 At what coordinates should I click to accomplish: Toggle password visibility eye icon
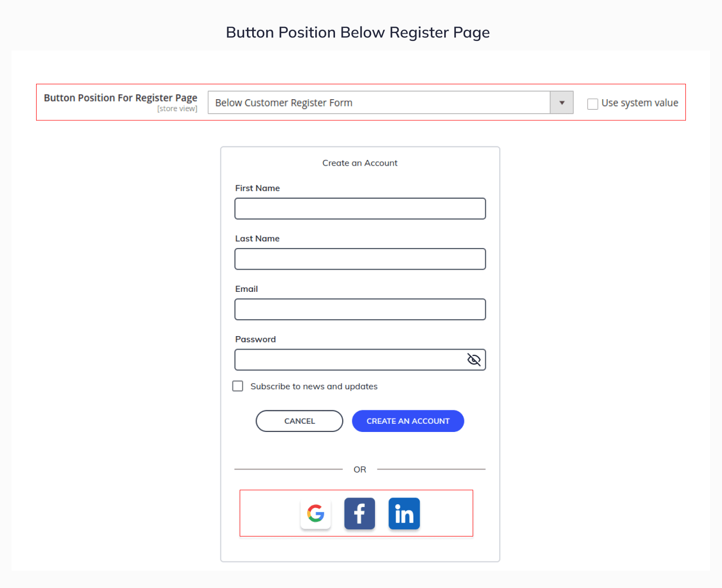tap(474, 360)
